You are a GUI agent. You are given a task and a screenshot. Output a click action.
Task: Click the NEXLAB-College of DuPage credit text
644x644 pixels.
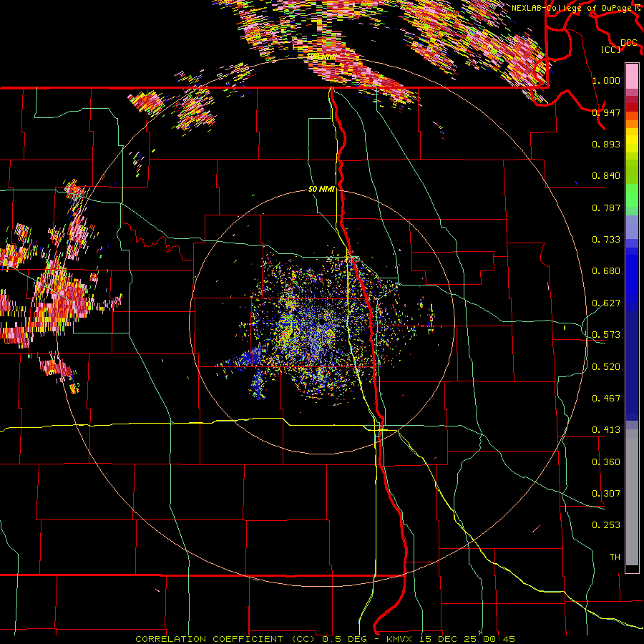(575, 8)
